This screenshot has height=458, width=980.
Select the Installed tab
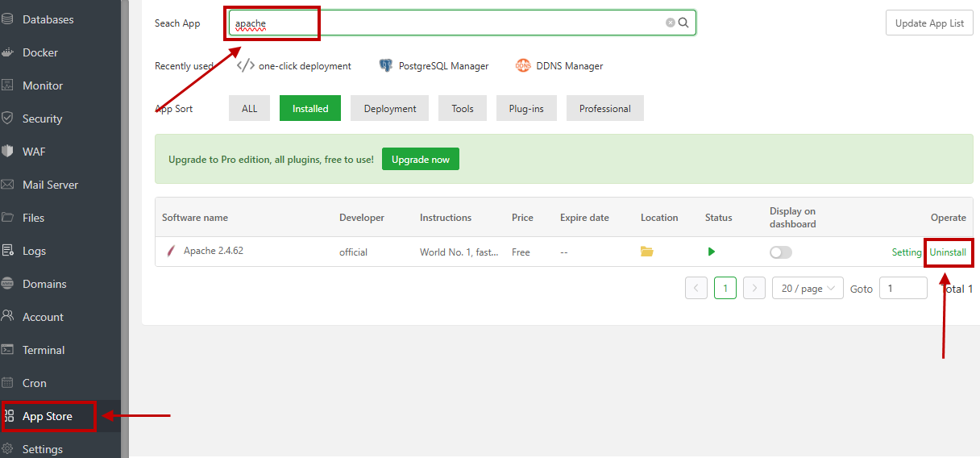tap(310, 108)
